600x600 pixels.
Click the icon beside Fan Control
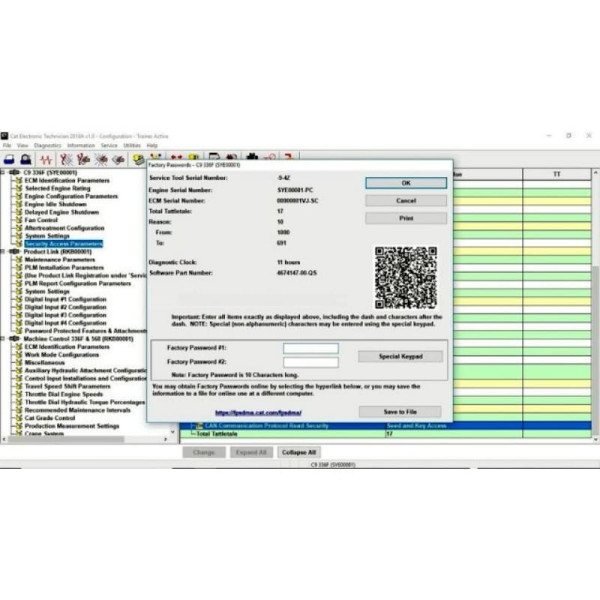click(x=20, y=220)
